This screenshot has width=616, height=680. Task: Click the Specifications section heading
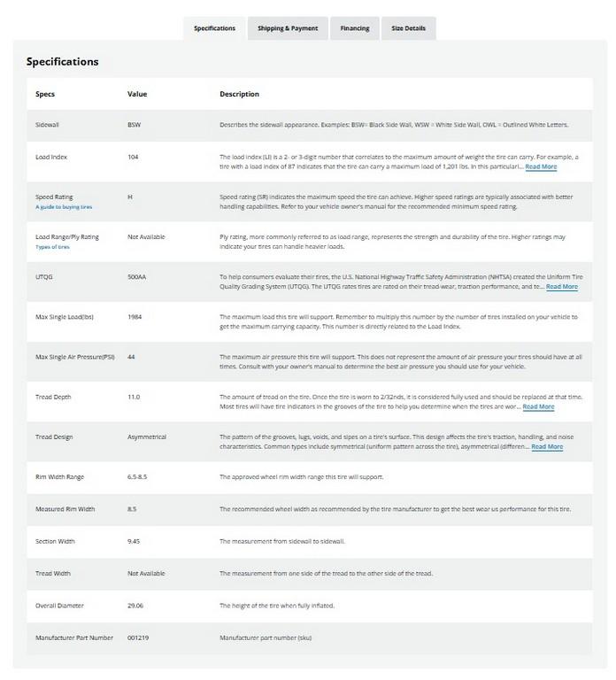point(62,62)
